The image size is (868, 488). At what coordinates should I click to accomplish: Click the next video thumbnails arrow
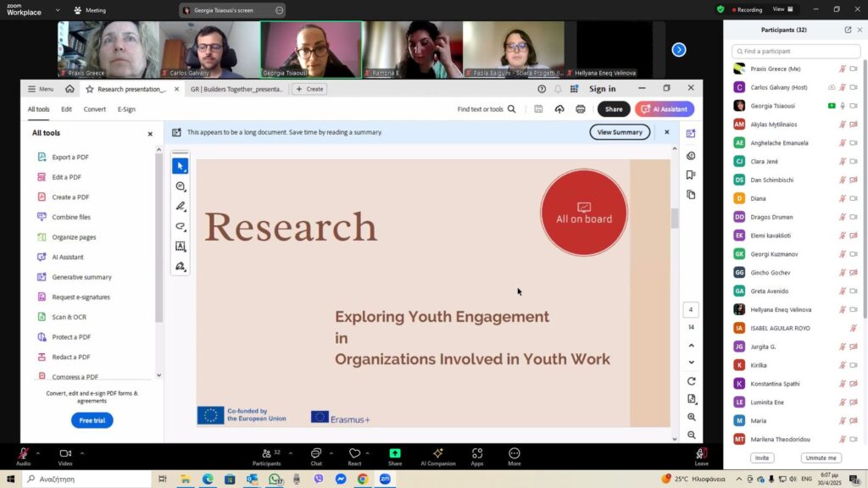point(678,50)
